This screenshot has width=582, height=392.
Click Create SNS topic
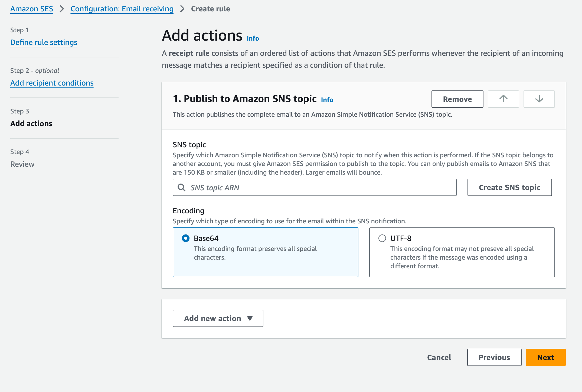click(509, 187)
